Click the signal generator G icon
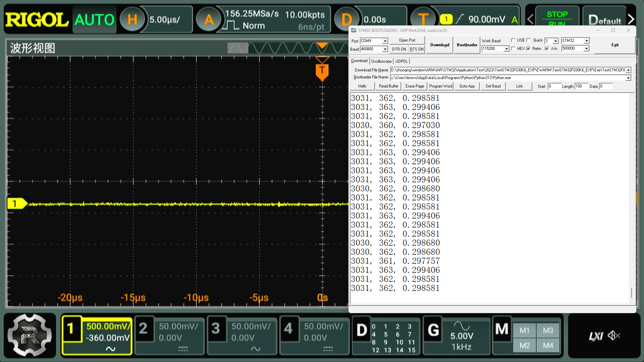 click(x=433, y=330)
